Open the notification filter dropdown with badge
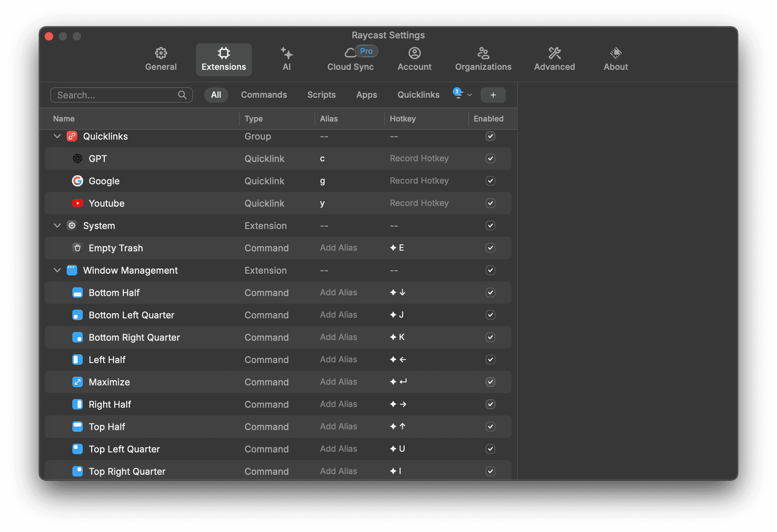This screenshot has height=532, width=777. (462, 94)
